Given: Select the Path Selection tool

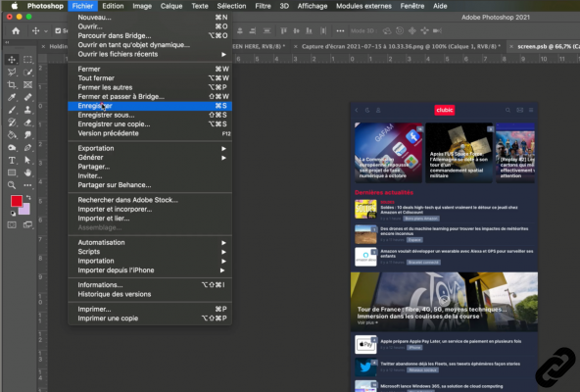Looking at the screenshot, I should (x=27, y=161).
